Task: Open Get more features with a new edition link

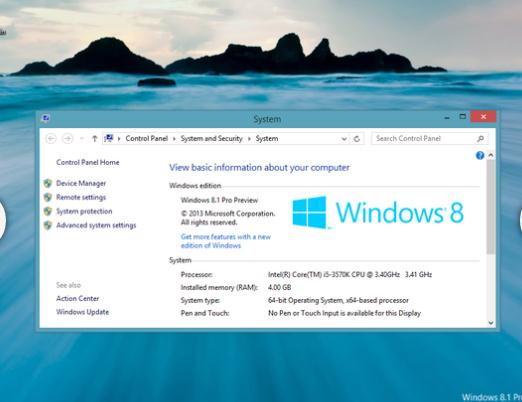Action: point(226,241)
